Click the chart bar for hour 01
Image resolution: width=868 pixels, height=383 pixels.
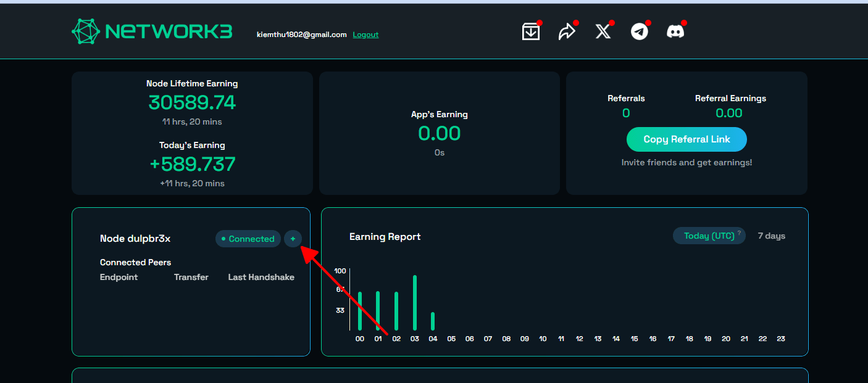click(378, 311)
